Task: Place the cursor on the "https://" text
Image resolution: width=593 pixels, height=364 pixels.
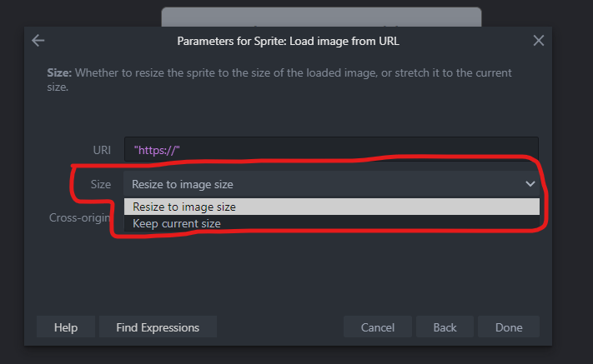Action: pyautogui.click(x=157, y=150)
